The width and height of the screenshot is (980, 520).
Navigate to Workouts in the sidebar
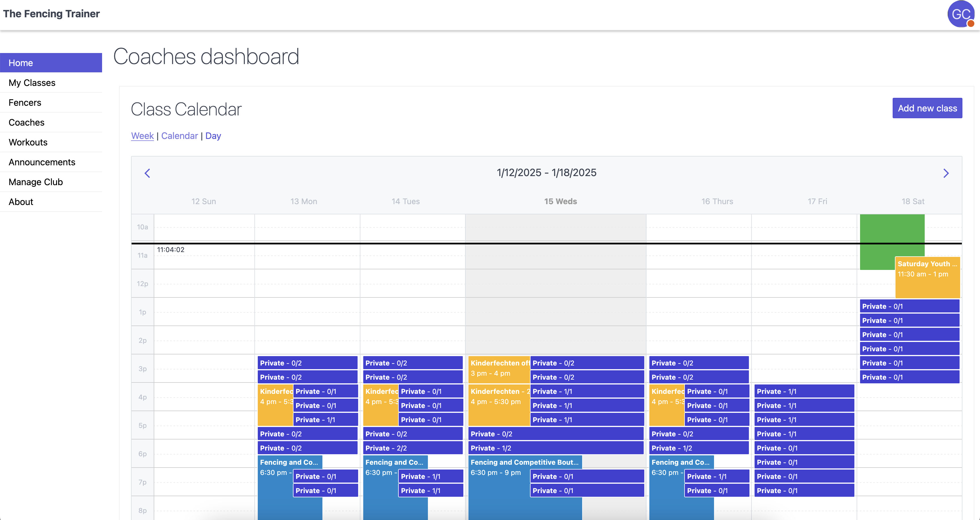pos(28,142)
